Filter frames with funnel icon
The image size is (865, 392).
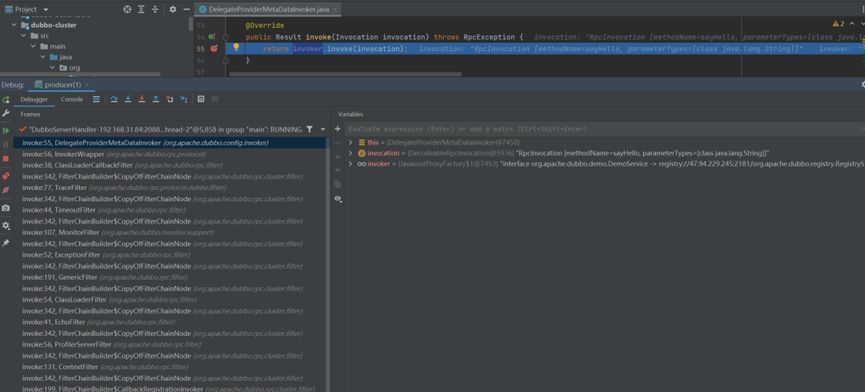(x=309, y=129)
